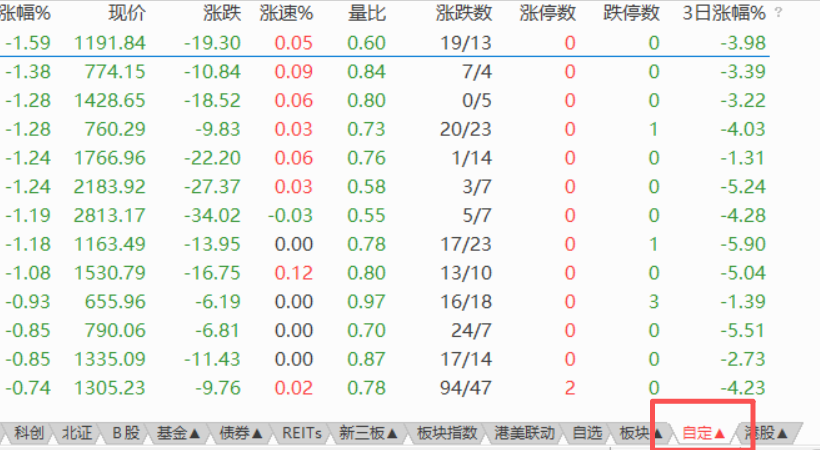Switch to the 板块指数 tab
820x450 pixels.
(447, 433)
